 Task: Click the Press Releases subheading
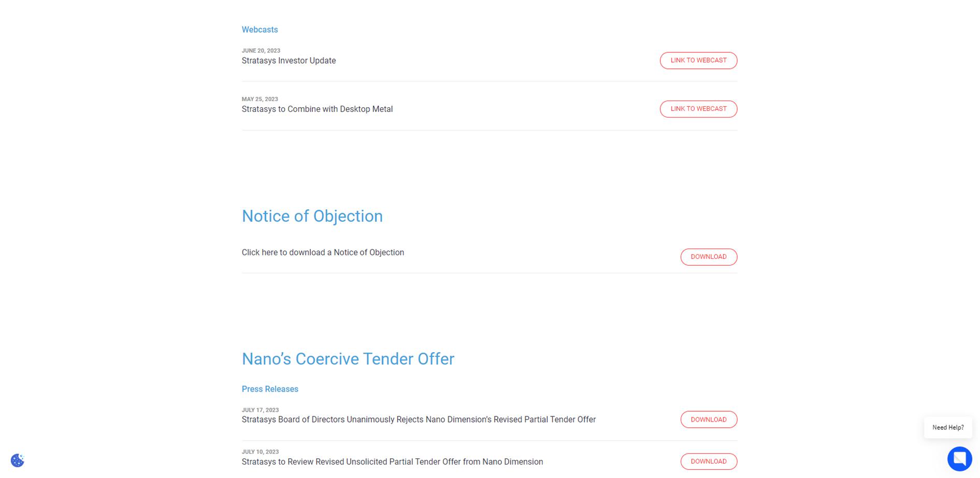[x=270, y=389]
